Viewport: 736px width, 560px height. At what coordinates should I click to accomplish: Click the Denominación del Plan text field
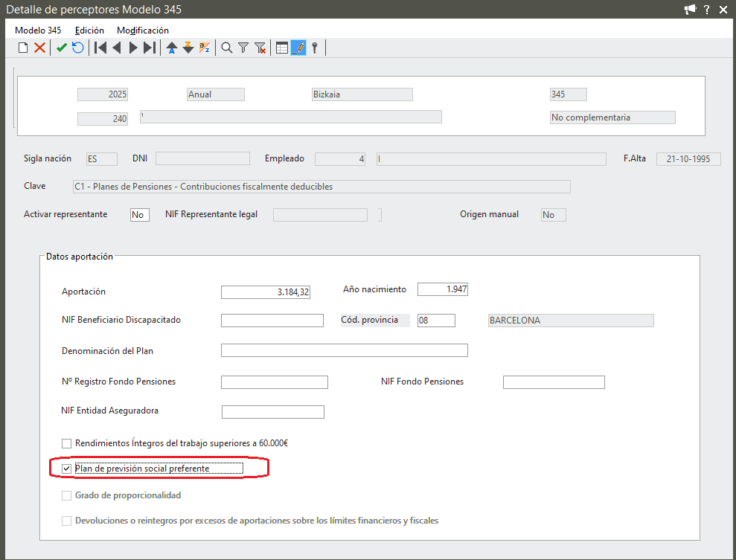(x=344, y=350)
